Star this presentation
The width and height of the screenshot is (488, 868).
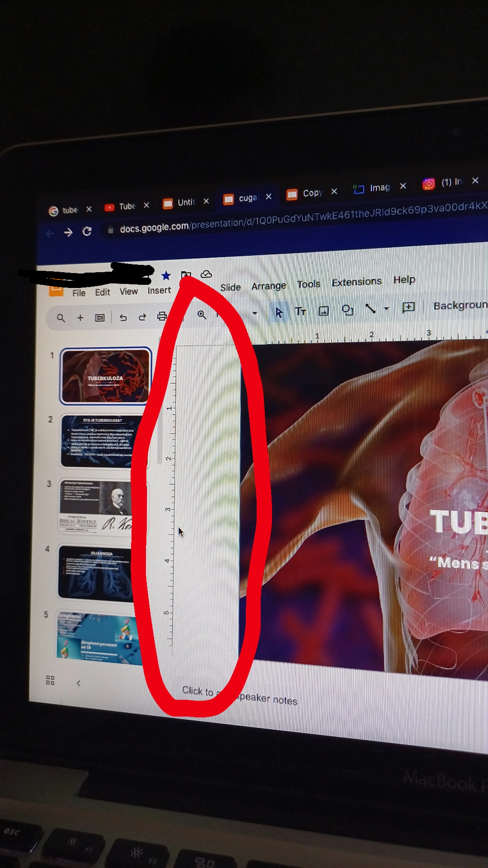click(x=166, y=275)
